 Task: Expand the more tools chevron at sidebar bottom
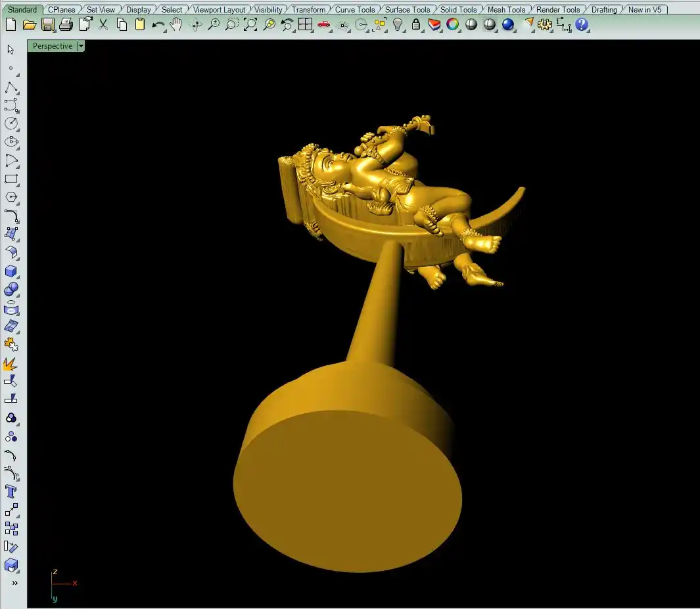coord(14,583)
